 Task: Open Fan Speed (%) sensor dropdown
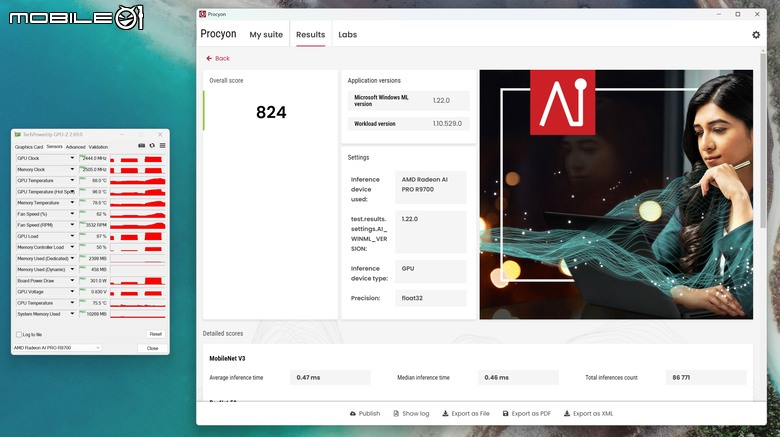point(72,214)
